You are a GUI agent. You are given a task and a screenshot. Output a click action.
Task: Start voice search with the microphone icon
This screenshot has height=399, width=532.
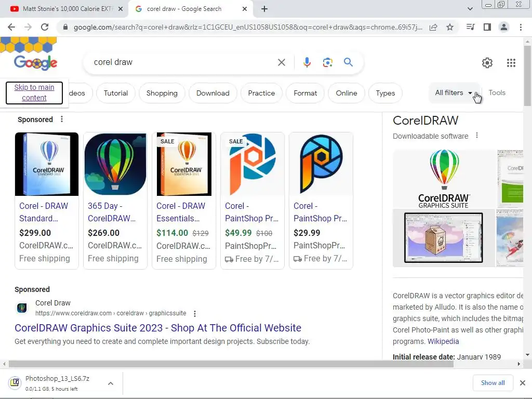point(307,62)
